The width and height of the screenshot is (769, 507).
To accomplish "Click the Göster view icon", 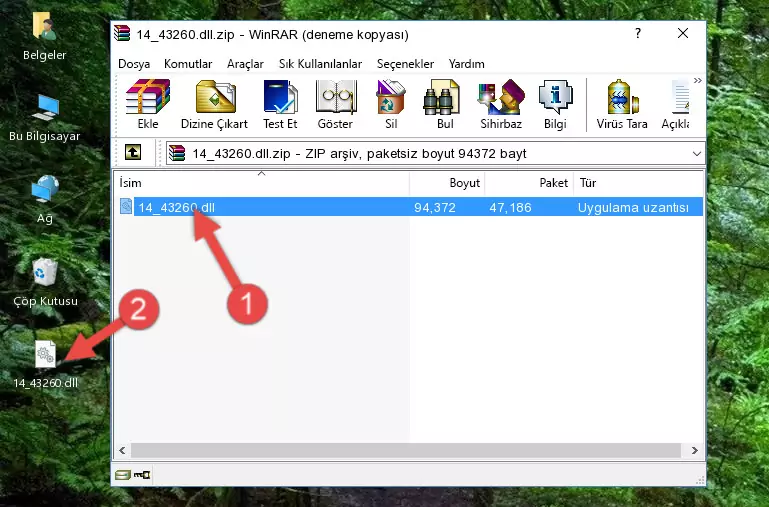I will point(335,104).
